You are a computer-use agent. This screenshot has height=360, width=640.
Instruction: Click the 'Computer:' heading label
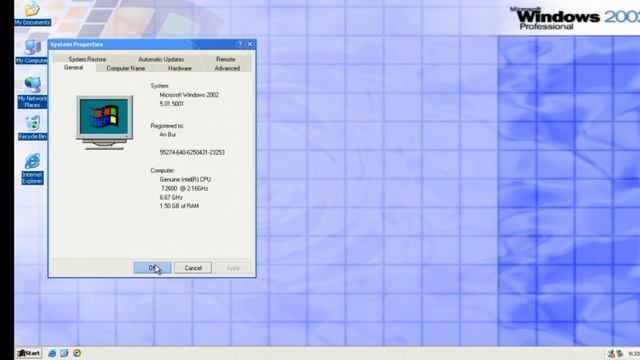coord(162,170)
